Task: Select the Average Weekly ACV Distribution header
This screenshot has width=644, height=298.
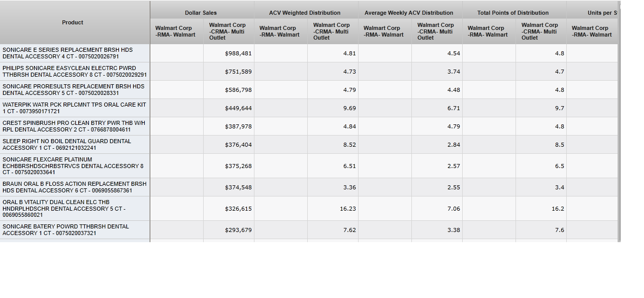Action: [x=409, y=13]
